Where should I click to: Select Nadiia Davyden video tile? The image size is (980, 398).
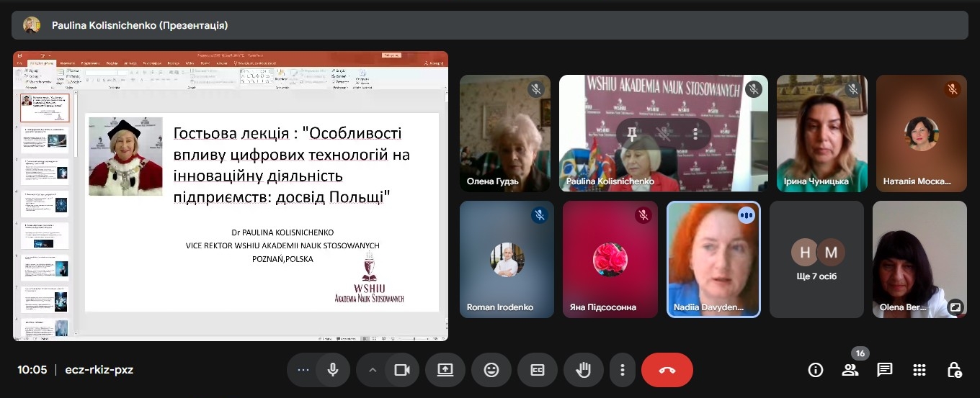click(713, 259)
